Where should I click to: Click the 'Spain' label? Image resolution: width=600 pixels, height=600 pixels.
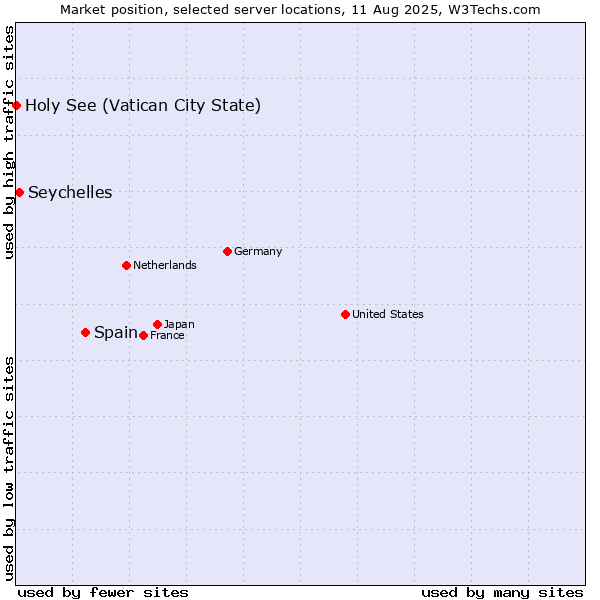coord(116,333)
